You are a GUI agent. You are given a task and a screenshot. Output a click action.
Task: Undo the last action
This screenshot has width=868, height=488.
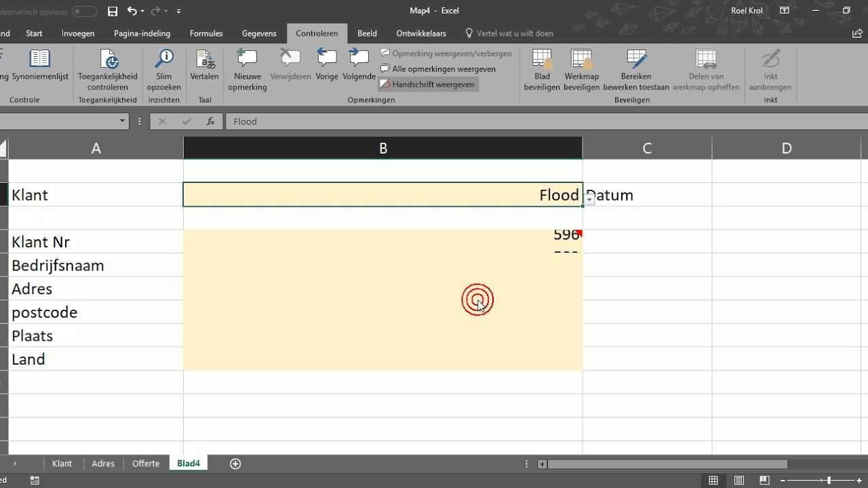pos(132,11)
